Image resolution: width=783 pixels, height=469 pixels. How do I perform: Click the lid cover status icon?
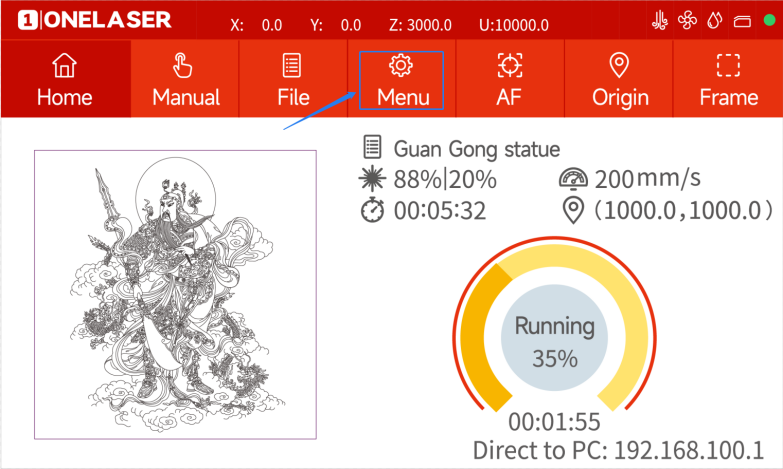coord(742,21)
